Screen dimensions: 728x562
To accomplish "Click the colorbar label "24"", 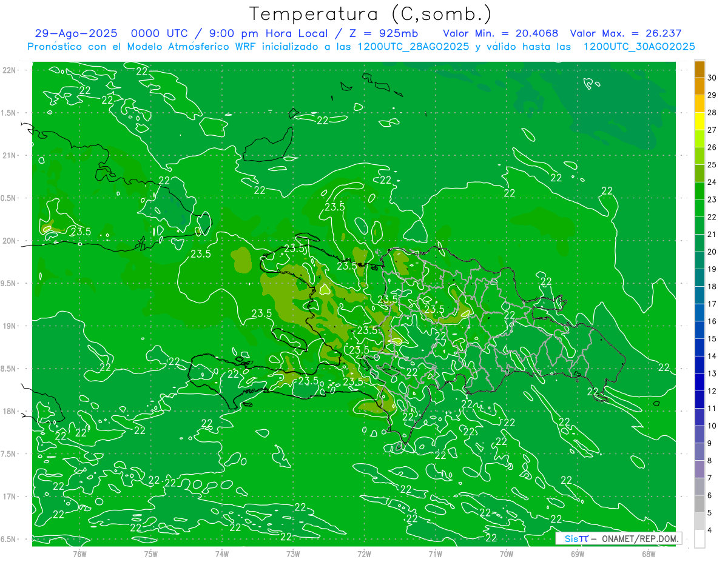I will click(712, 182).
